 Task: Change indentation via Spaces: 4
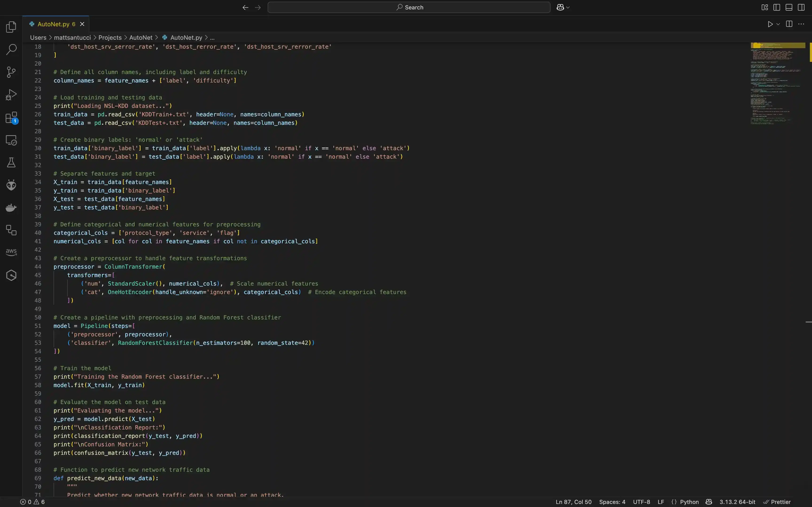tap(612, 502)
